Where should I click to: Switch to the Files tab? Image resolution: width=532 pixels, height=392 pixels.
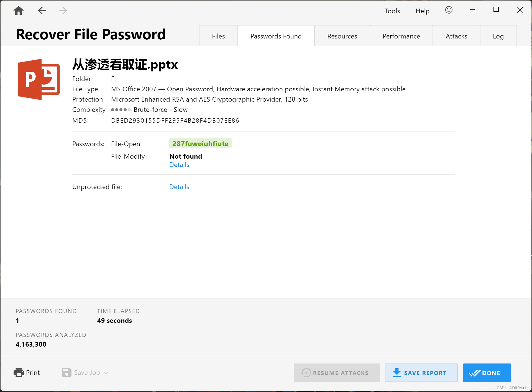click(x=218, y=36)
